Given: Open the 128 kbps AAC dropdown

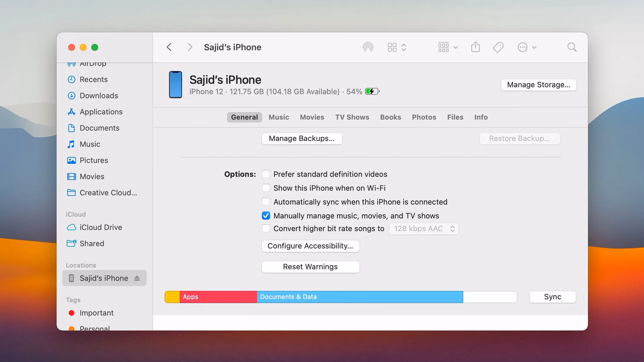Looking at the screenshot, I should tap(423, 229).
